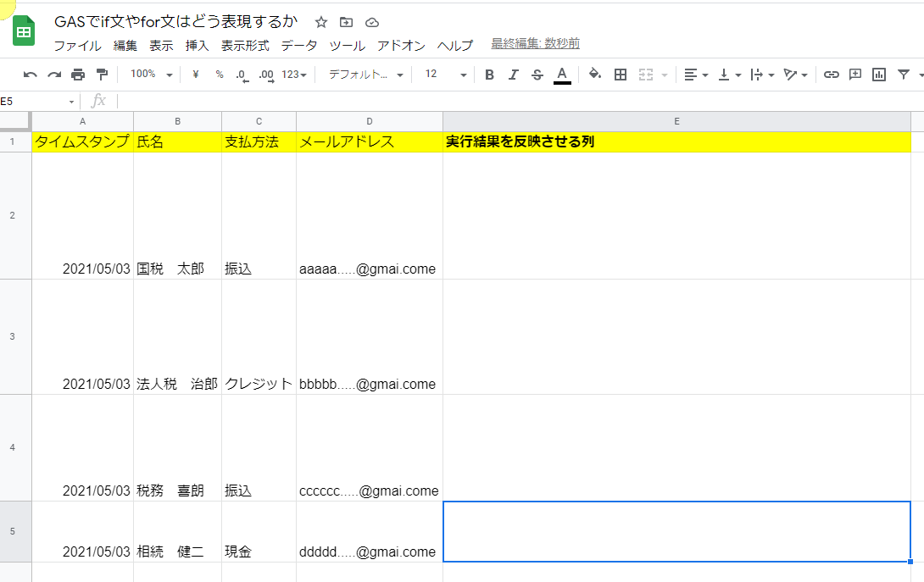Image resolution: width=924 pixels, height=582 pixels.
Task: Toggle italic formatting
Action: (x=513, y=75)
